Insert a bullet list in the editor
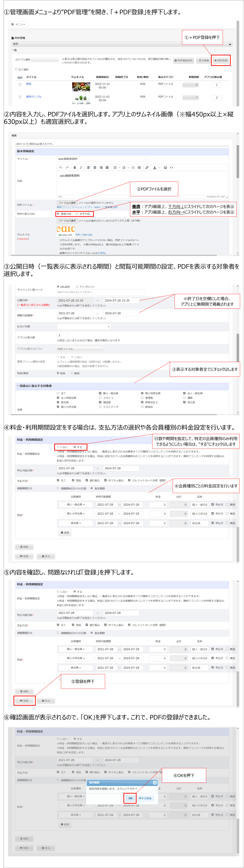244x868 pixels. (115, 167)
